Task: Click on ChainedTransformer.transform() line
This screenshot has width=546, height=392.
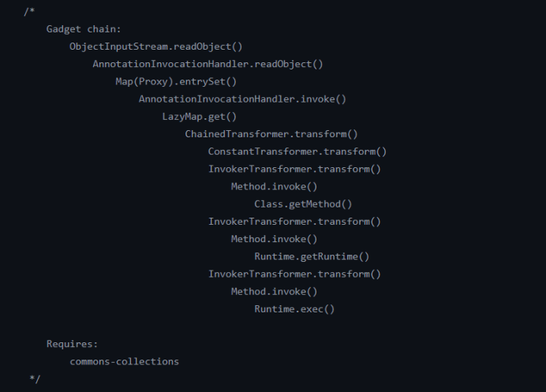Action: pos(271,134)
